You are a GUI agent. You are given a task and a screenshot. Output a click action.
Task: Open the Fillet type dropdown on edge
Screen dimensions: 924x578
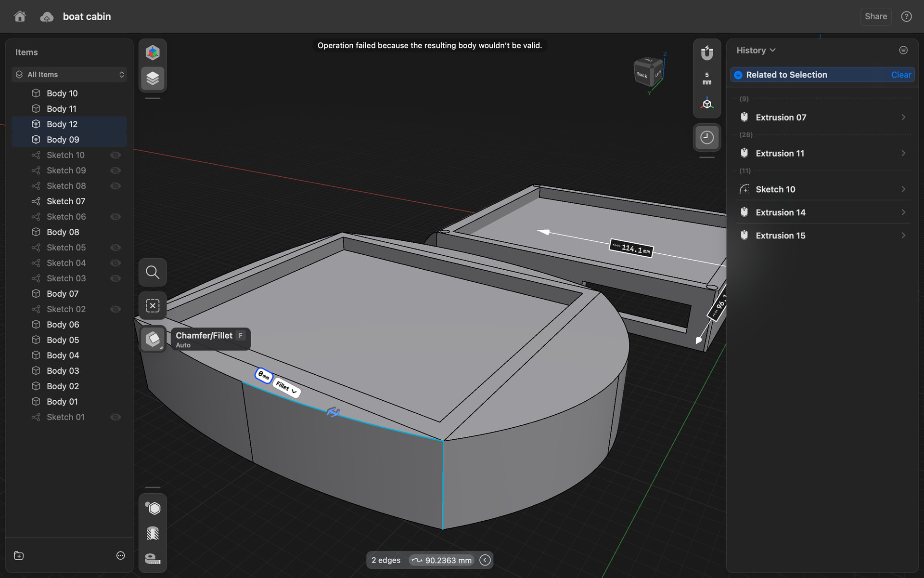coord(287,387)
